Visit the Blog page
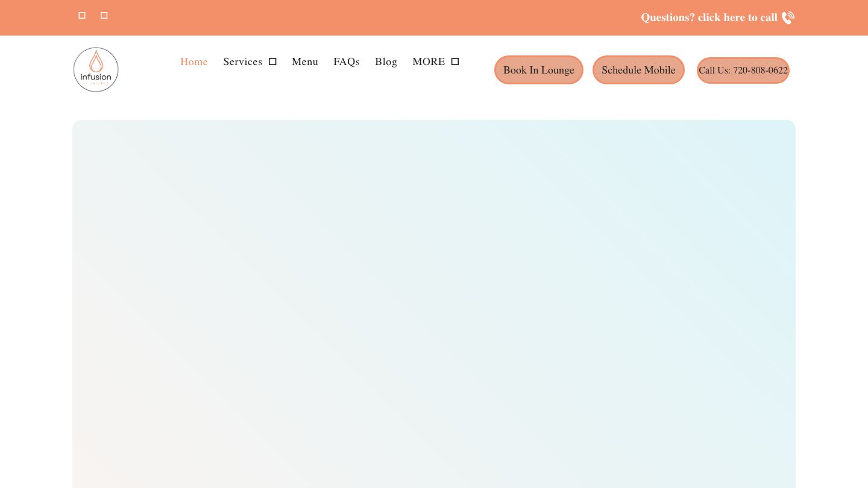The image size is (868, 488). pos(386,61)
